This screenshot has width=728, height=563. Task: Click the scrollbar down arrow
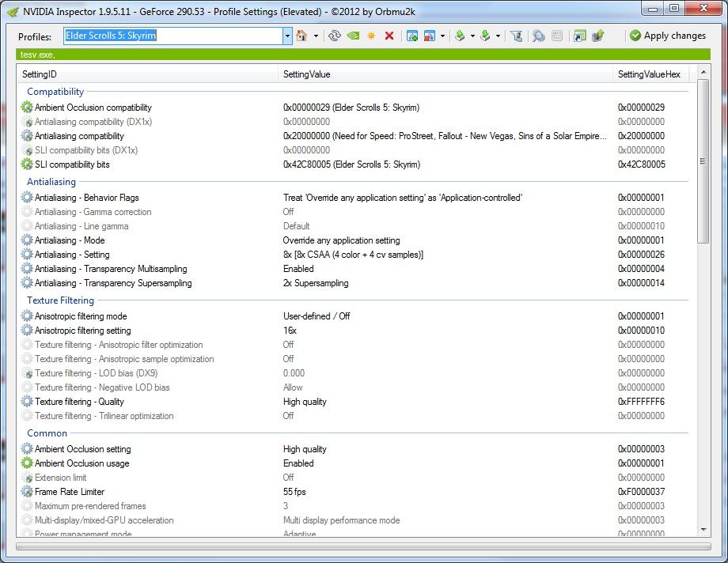pyautogui.click(x=703, y=529)
